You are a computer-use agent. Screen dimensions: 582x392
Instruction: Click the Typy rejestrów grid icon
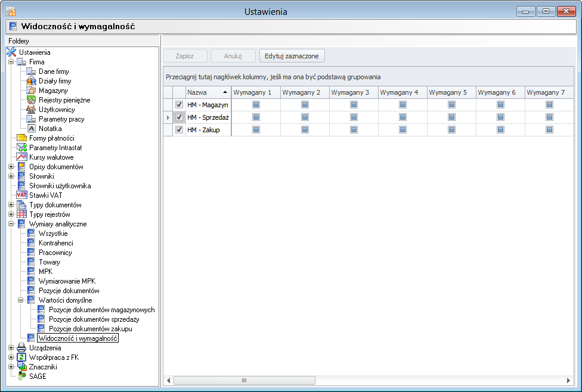(21, 214)
